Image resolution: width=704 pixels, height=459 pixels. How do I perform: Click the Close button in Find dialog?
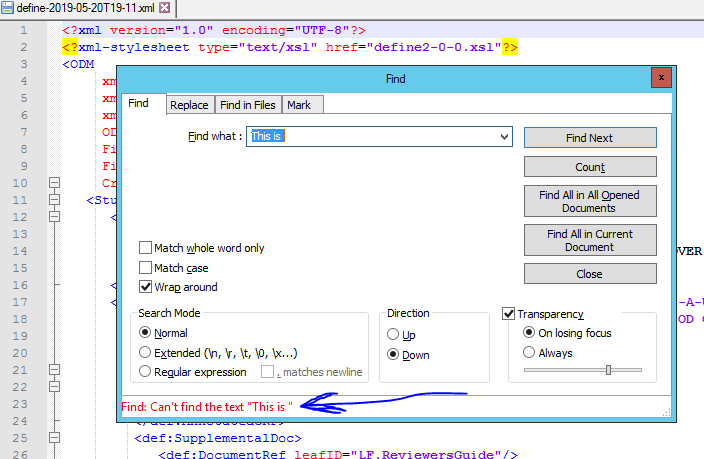pos(590,274)
